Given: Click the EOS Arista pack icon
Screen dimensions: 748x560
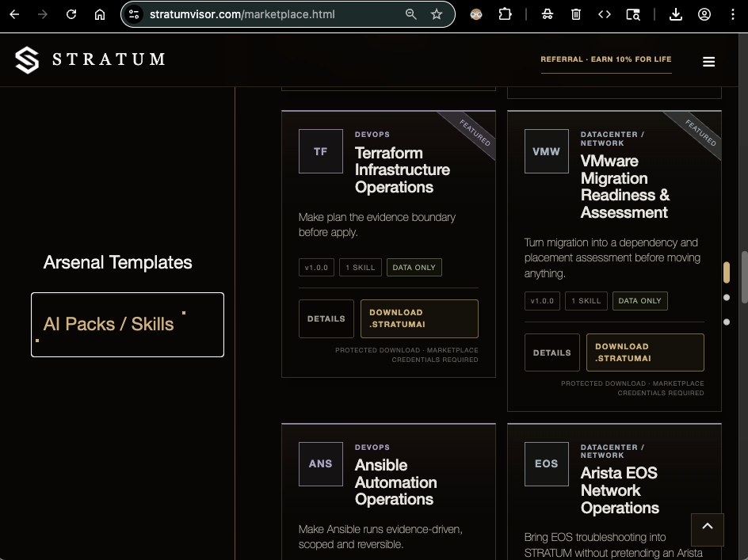Looking at the screenshot, I should click(x=546, y=463).
